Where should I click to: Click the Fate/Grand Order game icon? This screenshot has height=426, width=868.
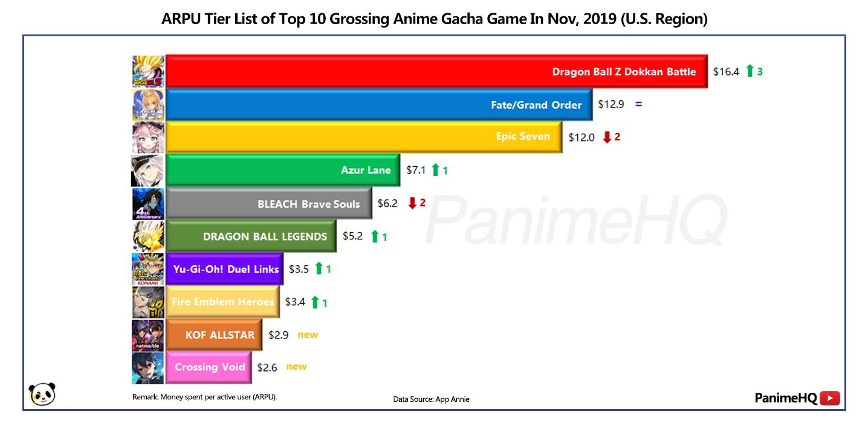148,105
